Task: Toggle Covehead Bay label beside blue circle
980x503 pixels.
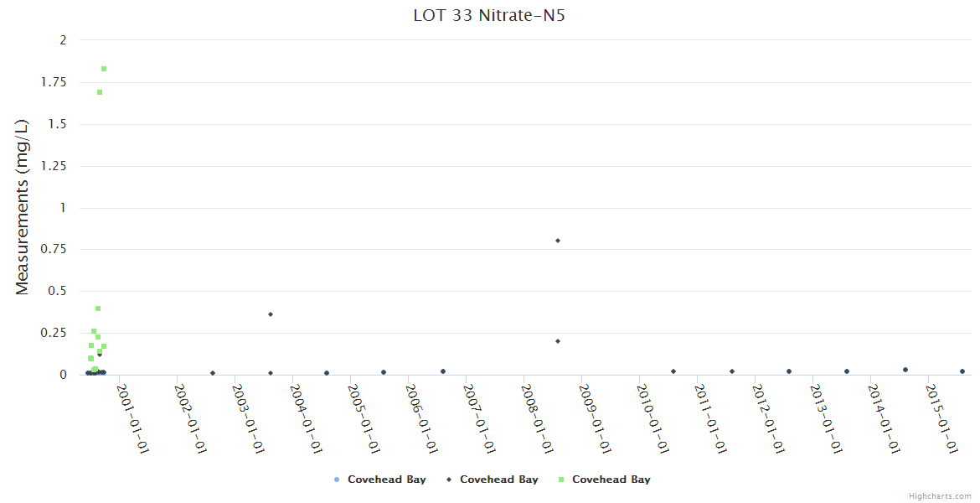Action: pos(386,480)
